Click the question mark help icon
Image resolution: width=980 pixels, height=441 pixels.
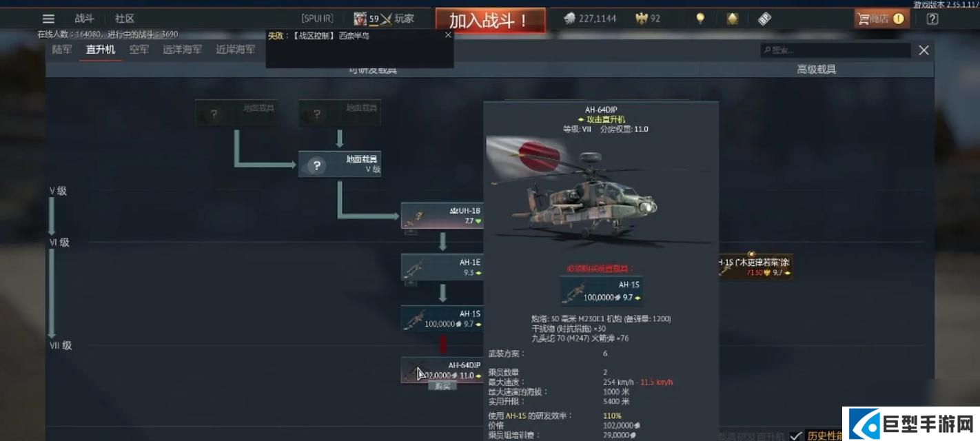(932, 19)
